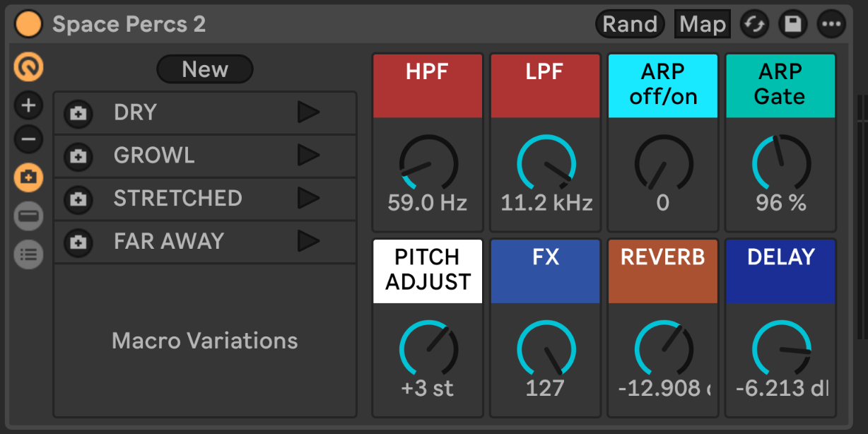This screenshot has height=434, width=868.
Task: Click the minus icon to remove macro
Action: (29, 139)
